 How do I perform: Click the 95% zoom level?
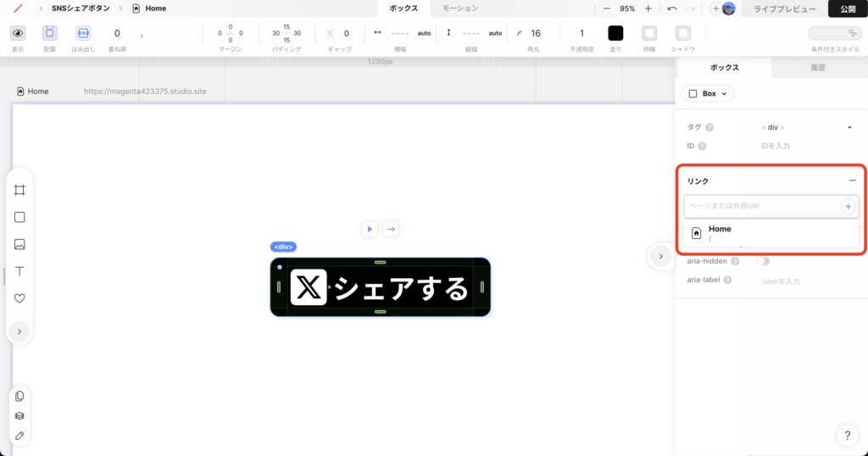(x=627, y=8)
